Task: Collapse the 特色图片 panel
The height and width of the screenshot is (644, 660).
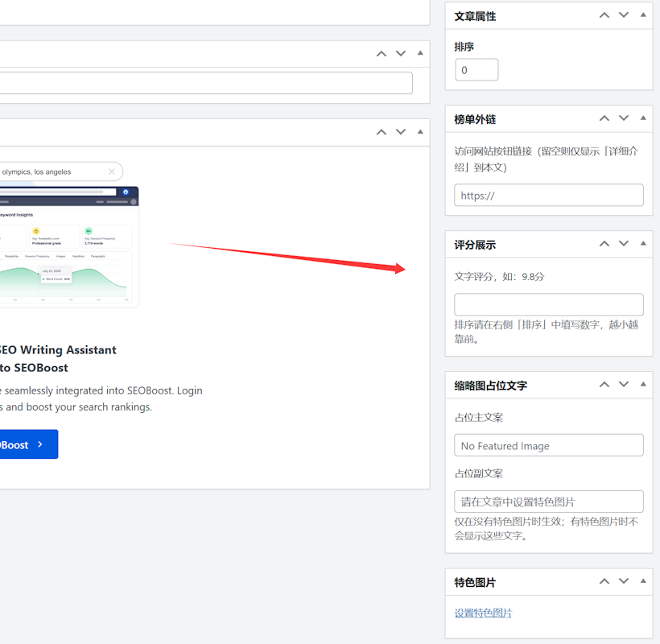Action: 642,581
